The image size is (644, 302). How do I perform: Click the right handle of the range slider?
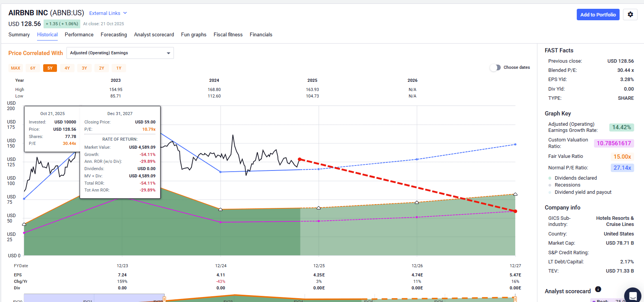515,299
